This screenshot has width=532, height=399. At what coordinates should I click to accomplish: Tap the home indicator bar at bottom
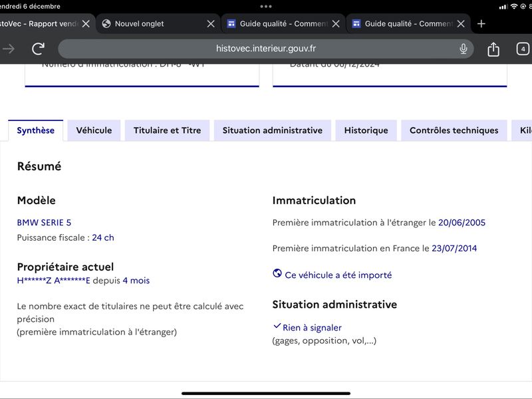[x=266, y=394]
